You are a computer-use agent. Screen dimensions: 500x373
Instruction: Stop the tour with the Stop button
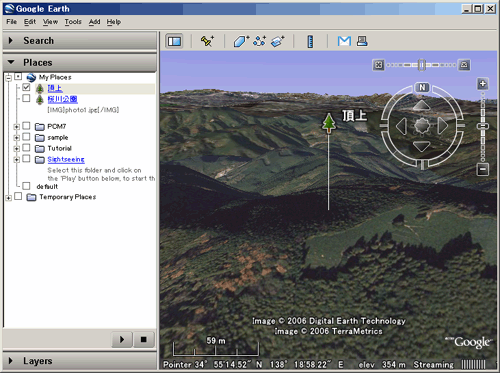point(144,339)
